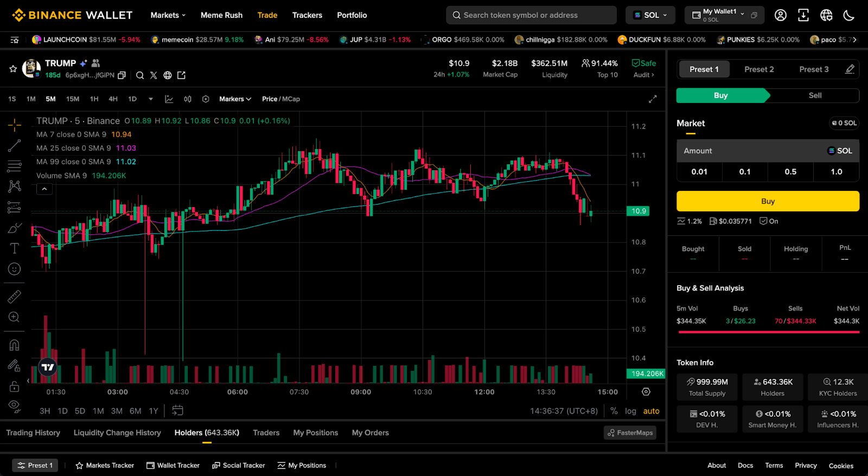Viewport: 868px width, 476px height.
Task: Expand chart to fullscreen
Action: click(x=653, y=99)
